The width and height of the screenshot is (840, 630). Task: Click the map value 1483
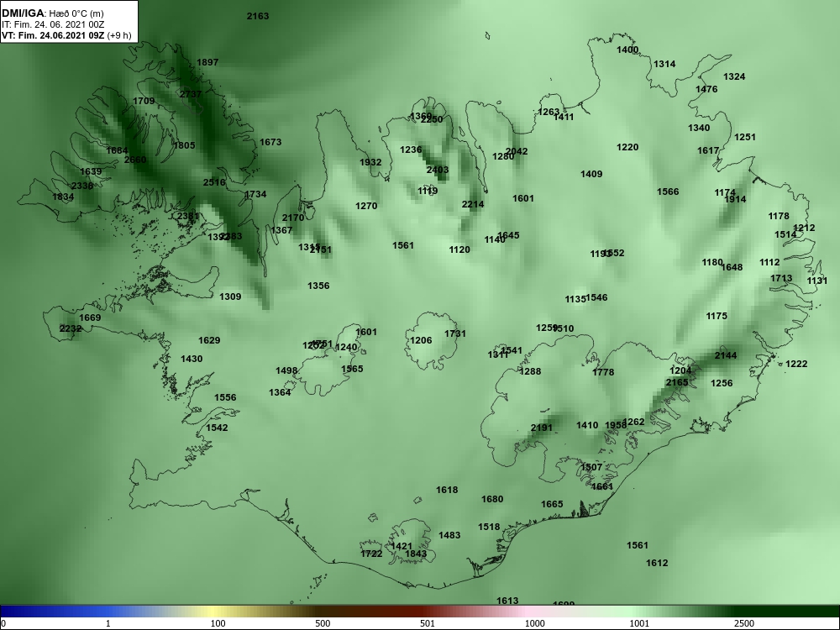(x=449, y=535)
